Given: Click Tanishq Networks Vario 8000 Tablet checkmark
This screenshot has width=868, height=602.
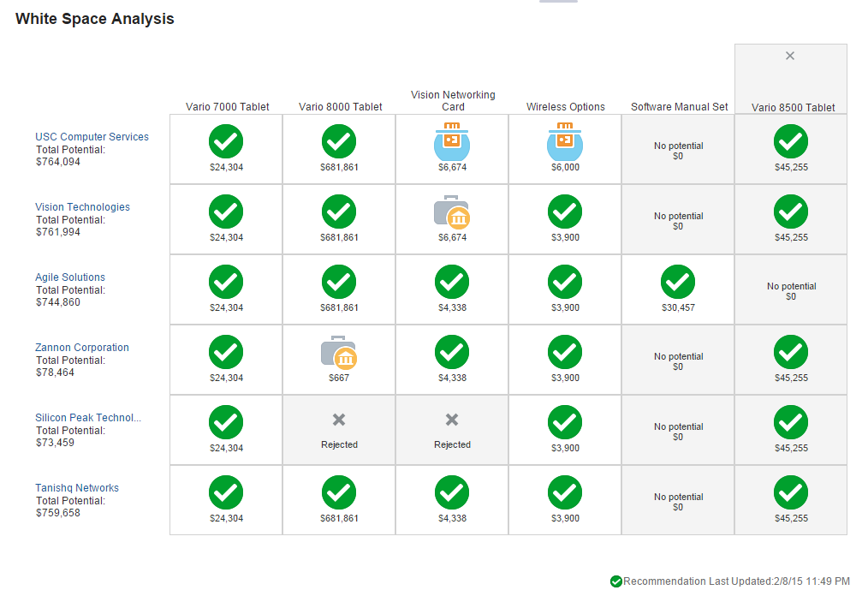Looking at the screenshot, I should [x=339, y=492].
